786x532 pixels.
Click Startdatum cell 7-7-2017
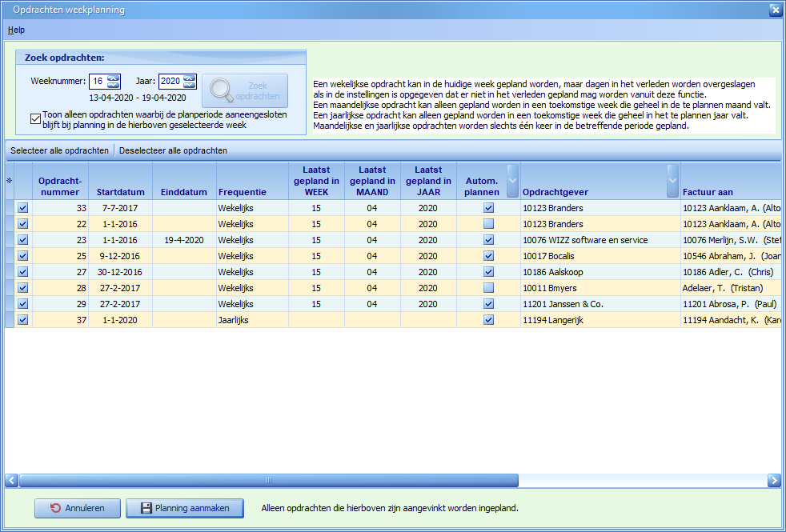[x=120, y=208]
